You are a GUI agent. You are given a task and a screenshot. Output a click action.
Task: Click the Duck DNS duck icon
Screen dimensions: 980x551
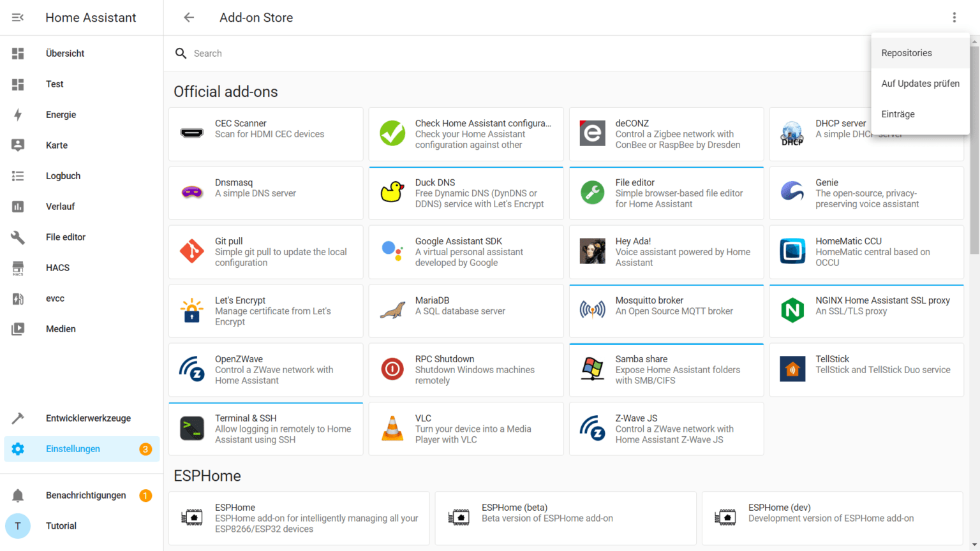(x=392, y=193)
